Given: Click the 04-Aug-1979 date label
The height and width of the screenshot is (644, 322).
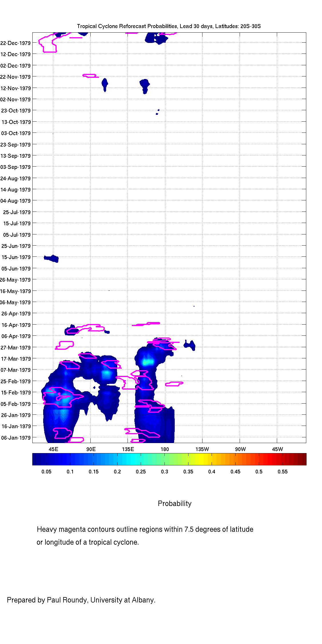Looking at the screenshot, I should click(x=15, y=201).
